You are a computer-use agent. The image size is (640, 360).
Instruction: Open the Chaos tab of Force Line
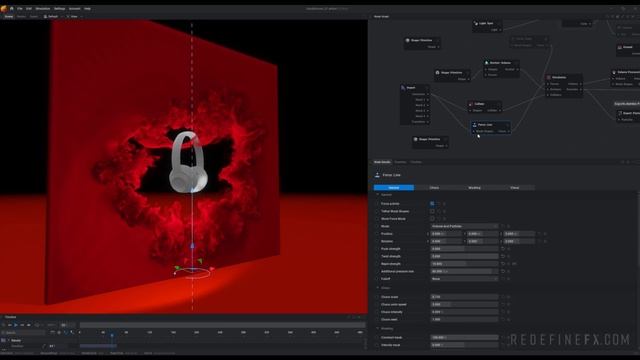[434, 188]
